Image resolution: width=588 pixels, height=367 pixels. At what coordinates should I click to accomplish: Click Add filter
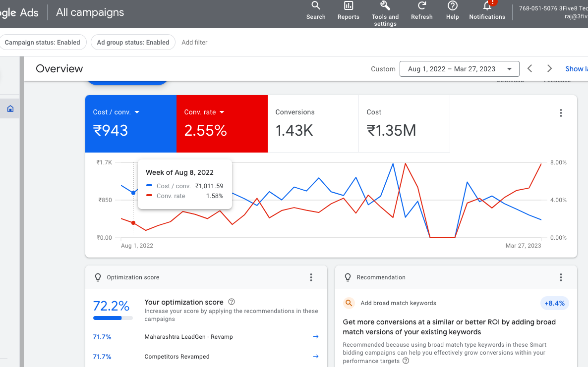point(194,42)
